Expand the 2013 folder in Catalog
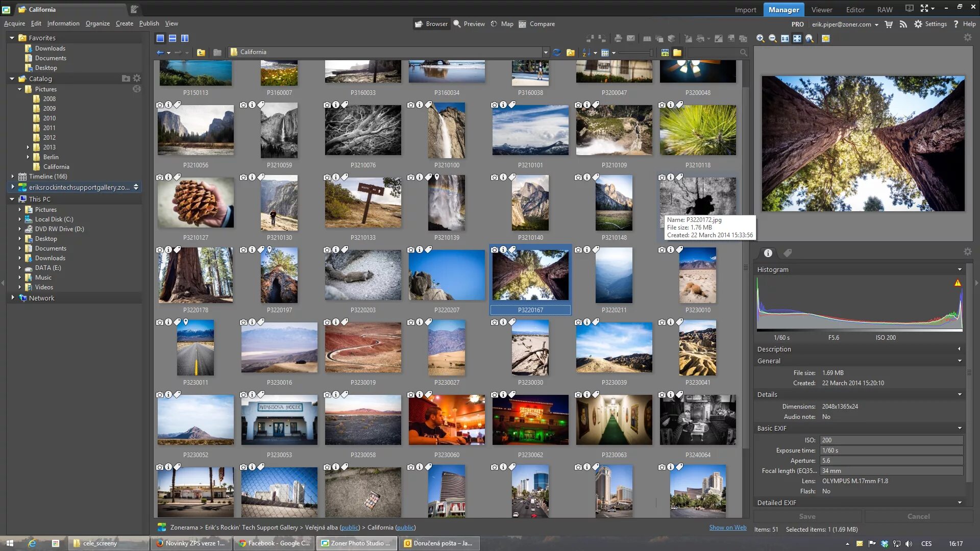 click(x=28, y=147)
